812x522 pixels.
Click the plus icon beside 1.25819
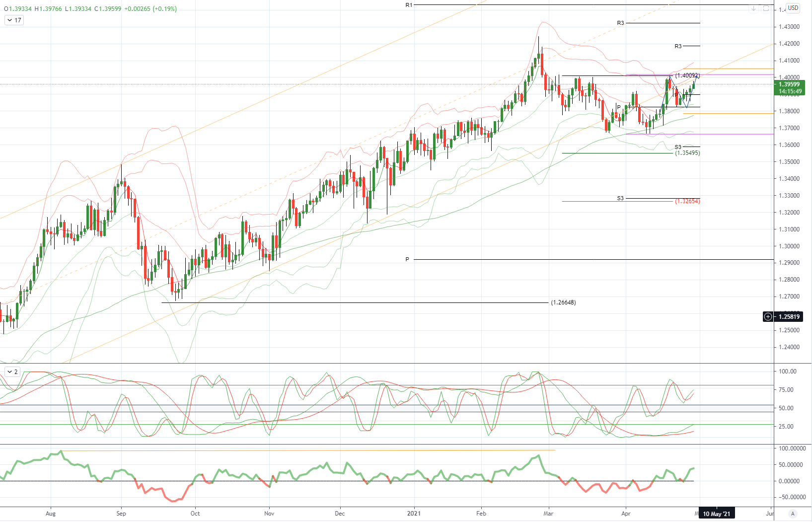[768, 317]
